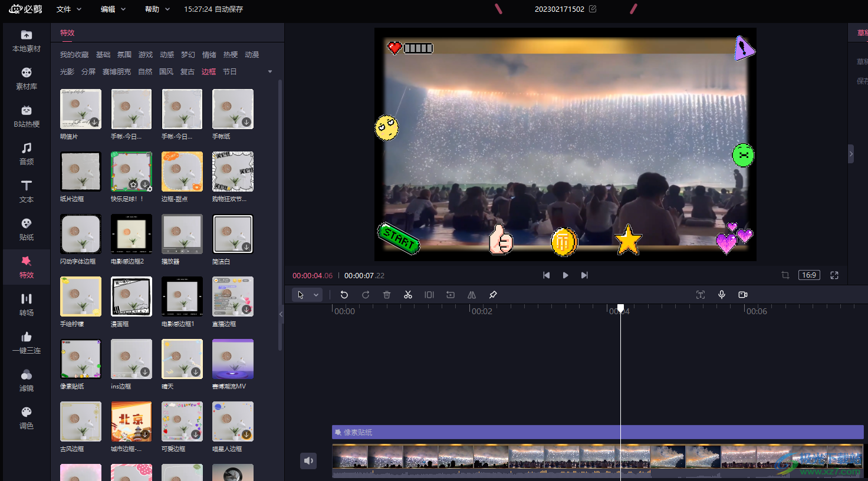
Task: Select the 节日 category tab
Action: pyautogui.click(x=230, y=72)
